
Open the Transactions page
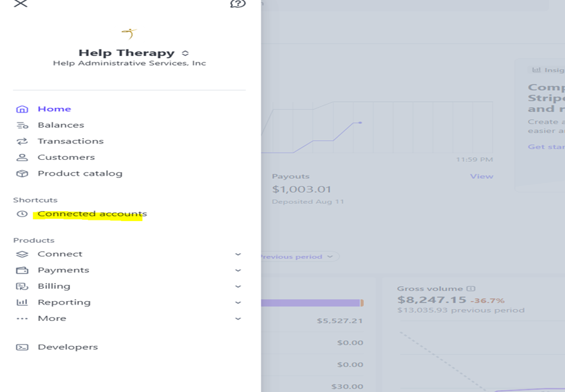(x=70, y=141)
